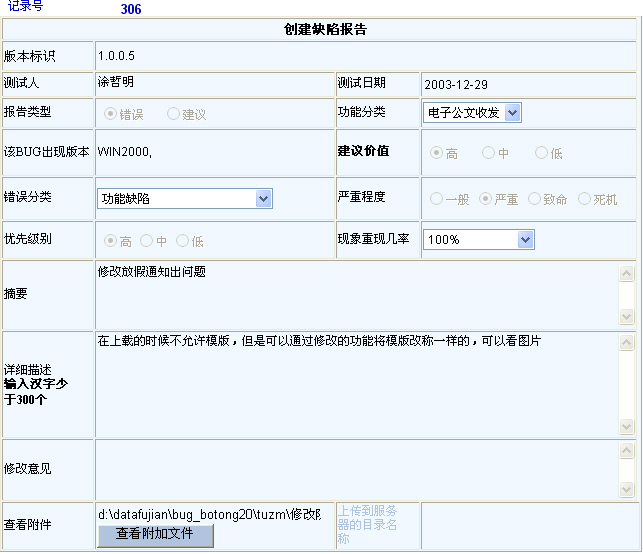Click the version value 1.0.0.5
The height and width of the screenshot is (554, 643).
(116, 56)
